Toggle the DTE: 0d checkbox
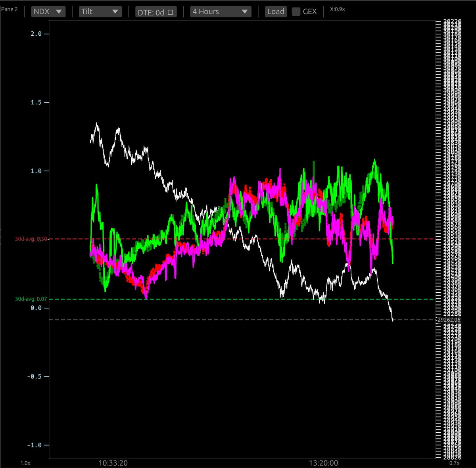Screen dimensions: 476x468 pyautogui.click(x=171, y=12)
